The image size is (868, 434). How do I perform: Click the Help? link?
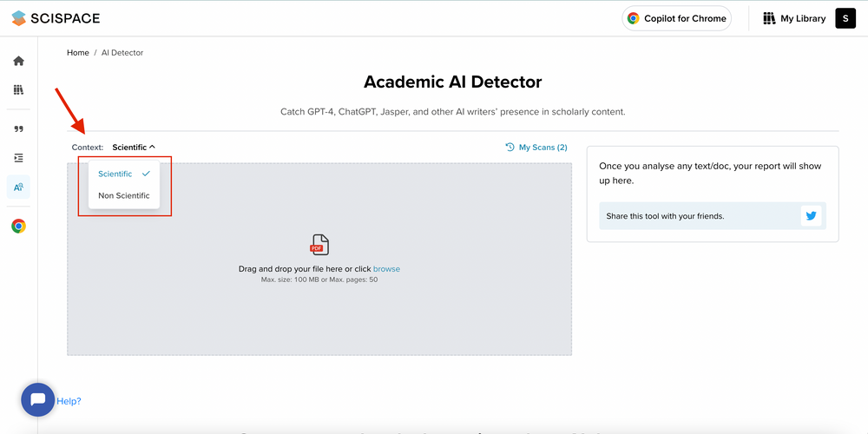click(69, 401)
